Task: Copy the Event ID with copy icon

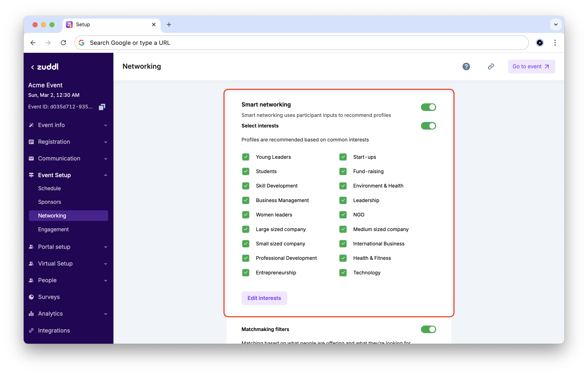Action: pos(102,107)
